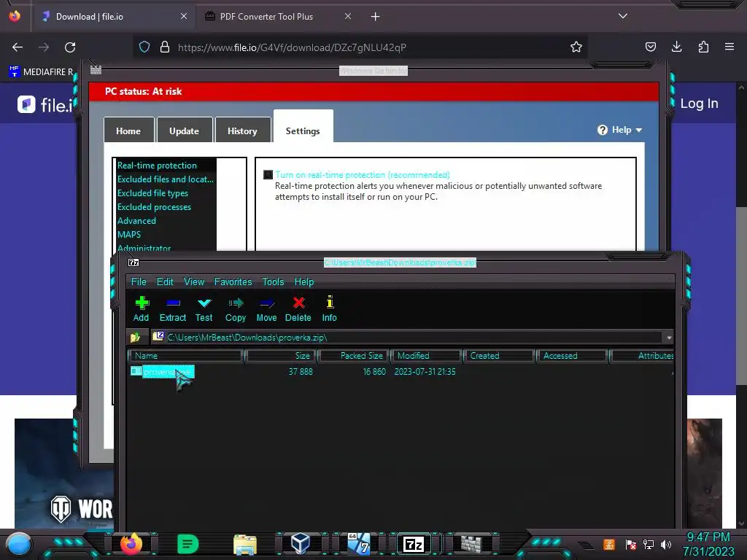The image size is (747, 560).
Task: Switch to Windows Defender Home tab
Action: tap(128, 131)
